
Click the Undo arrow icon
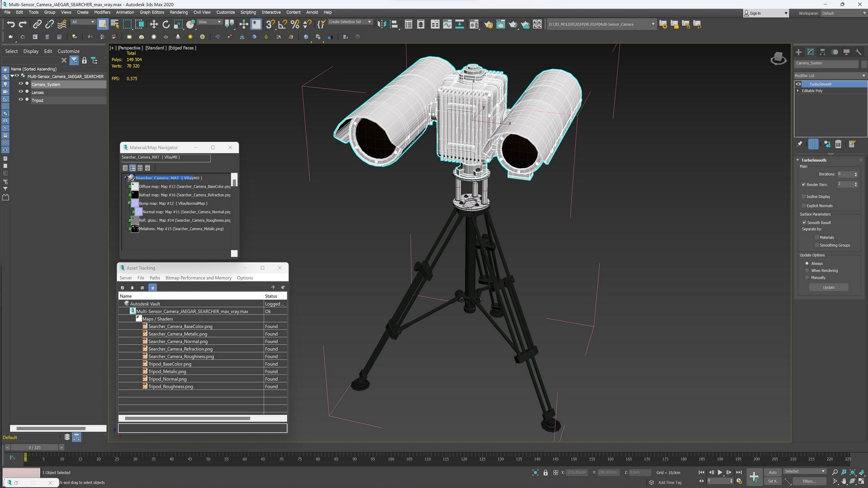pyautogui.click(x=10, y=24)
